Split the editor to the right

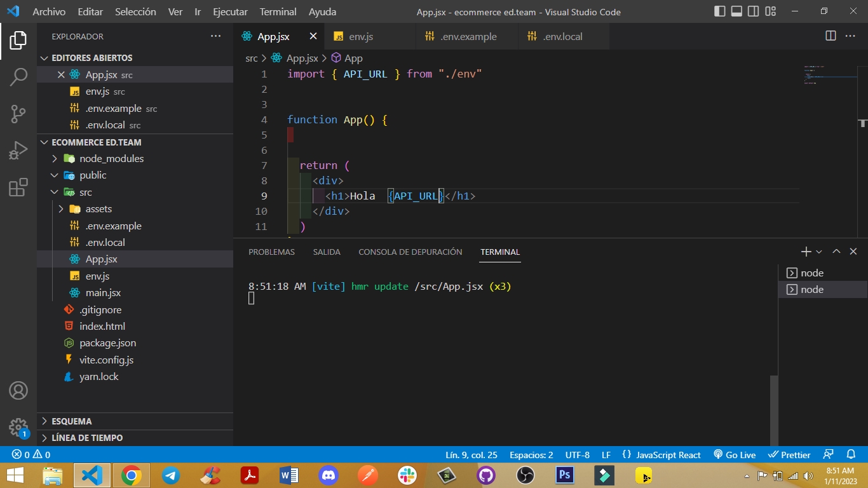coord(831,36)
